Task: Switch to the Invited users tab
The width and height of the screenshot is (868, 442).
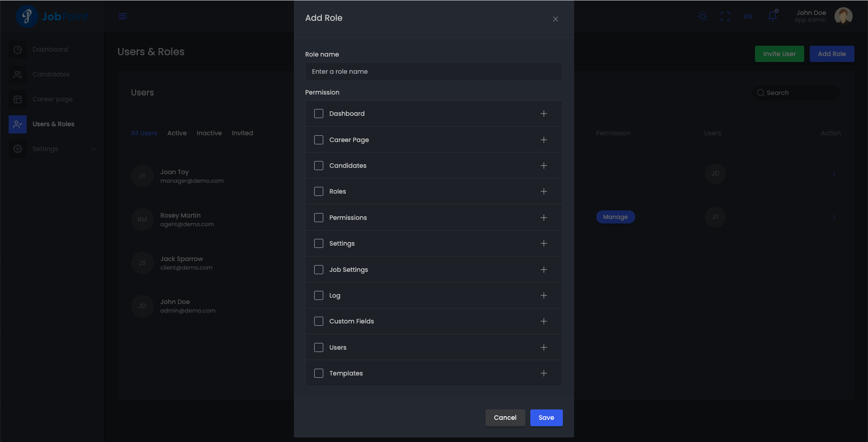Action: [x=242, y=133]
